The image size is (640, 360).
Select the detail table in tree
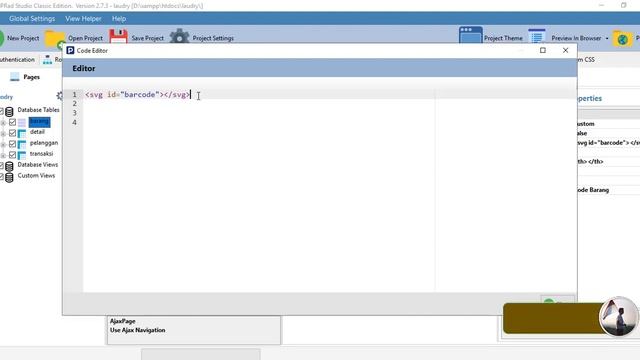[37, 132]
